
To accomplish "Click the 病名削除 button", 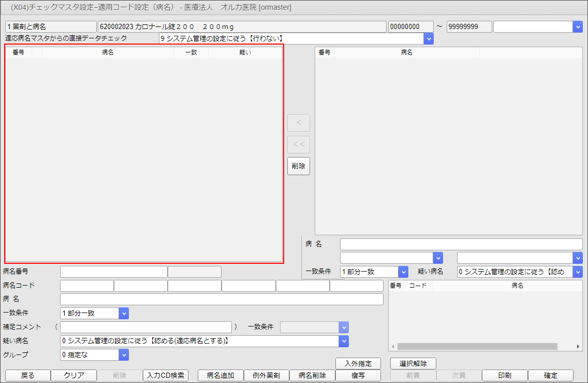I will pos(313,375).
